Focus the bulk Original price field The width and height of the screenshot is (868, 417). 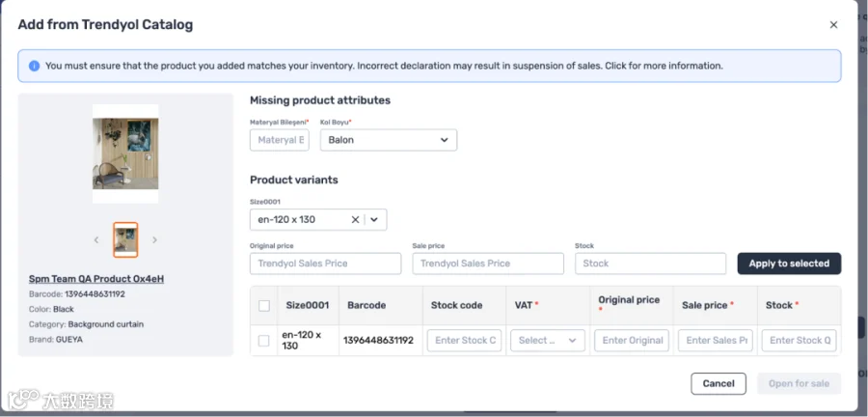(x=326, y=264)
